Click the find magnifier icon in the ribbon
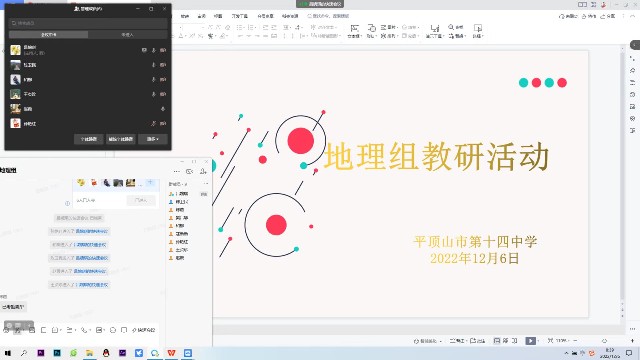640x360 pixels. tap(451, 27)
